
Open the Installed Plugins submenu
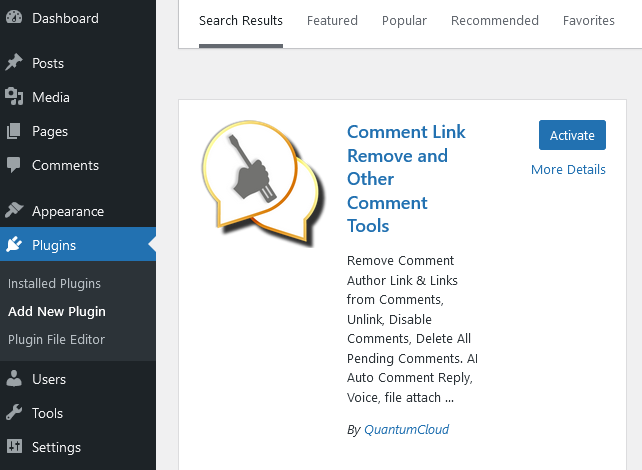54,283
